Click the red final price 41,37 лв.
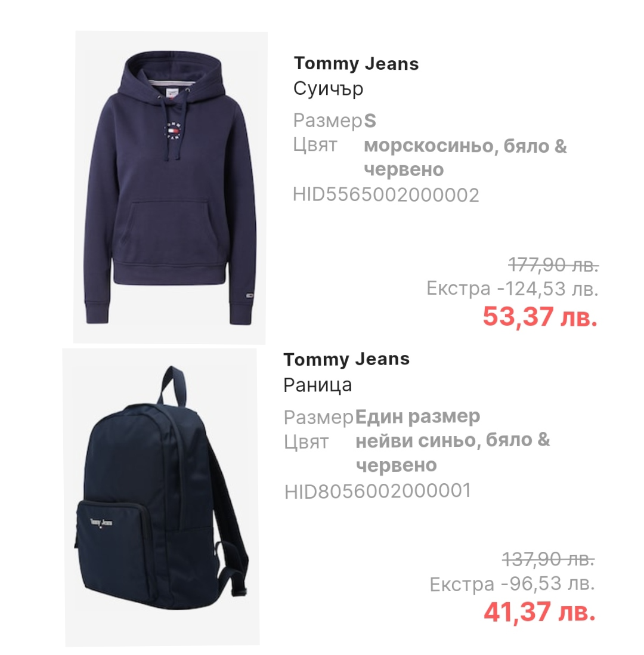This screenshot has width=644, height=655. click(540, 612)
